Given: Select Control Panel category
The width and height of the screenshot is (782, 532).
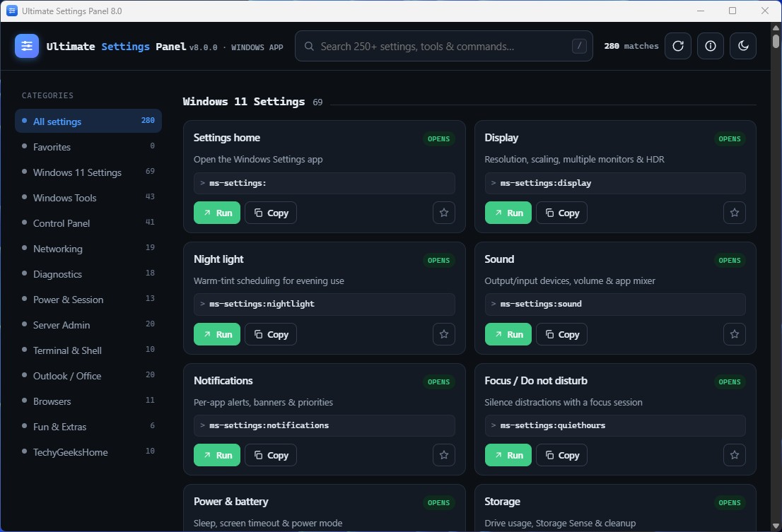Looking at the screenshot, I should click(x=88, y=223).
